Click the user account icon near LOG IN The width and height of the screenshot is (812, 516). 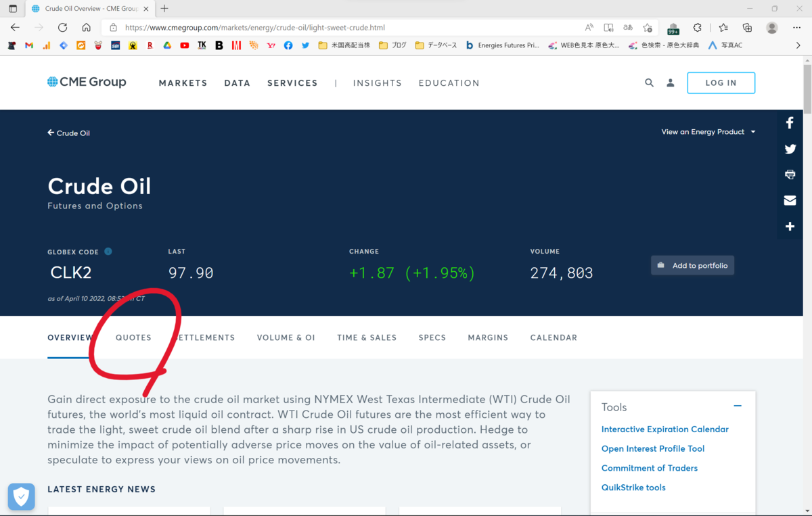671,83
